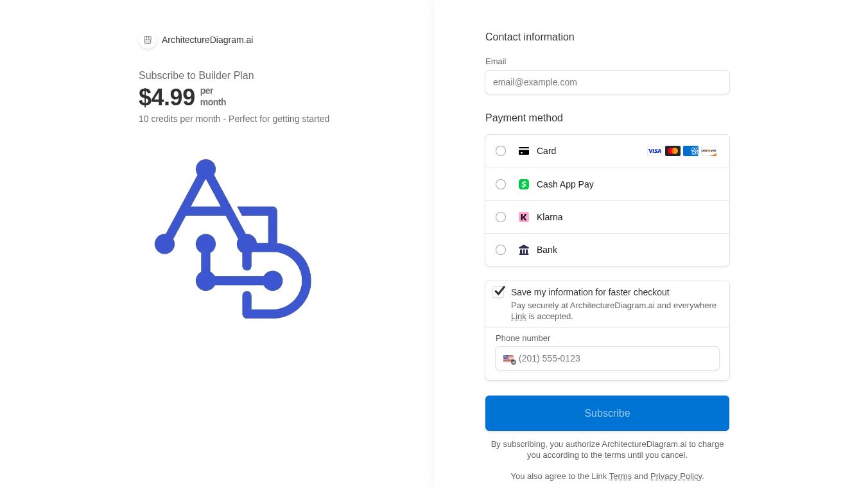Click the Cash App Pay logo
The width and height of the screenshot is (868, 488).
[524, 184]
